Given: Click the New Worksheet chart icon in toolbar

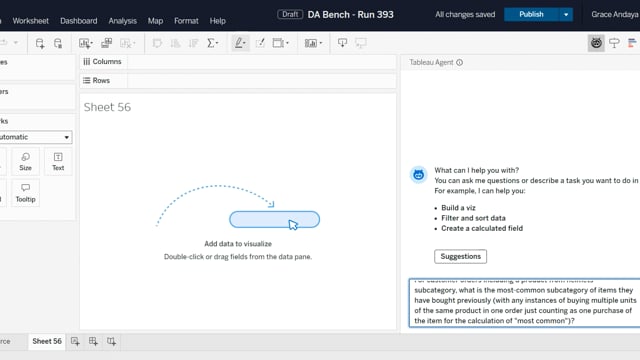Looking at the screenshot, I should [x=84, y=43].
